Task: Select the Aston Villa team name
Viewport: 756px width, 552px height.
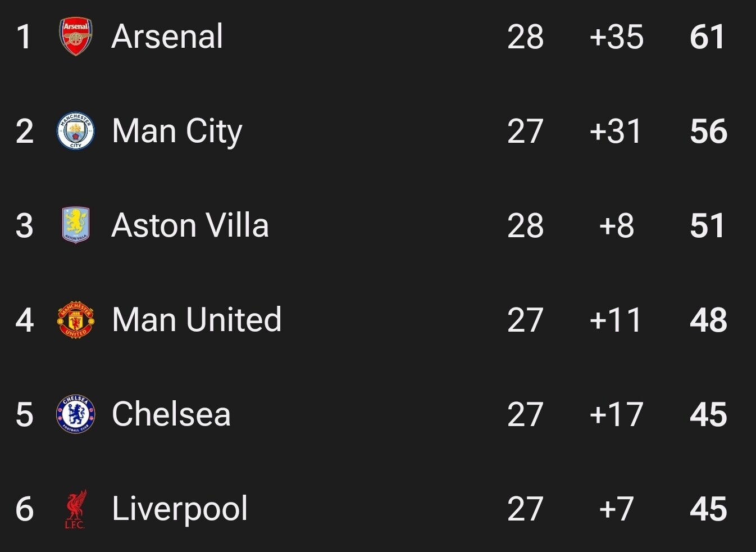Action: pyautogui.click(x=190, y=225)
